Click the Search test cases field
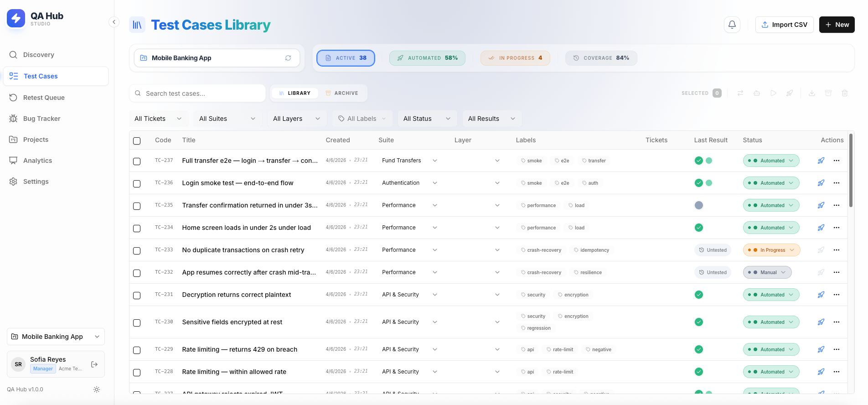Screen dimensions: 868x405 [x=197, y=93]
